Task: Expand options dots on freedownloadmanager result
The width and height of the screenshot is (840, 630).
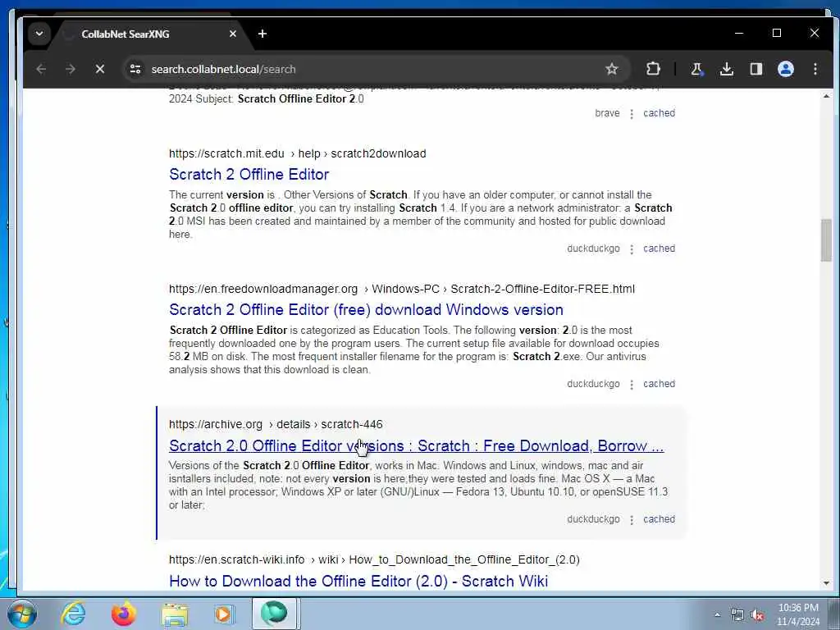Action: (632, 385)
